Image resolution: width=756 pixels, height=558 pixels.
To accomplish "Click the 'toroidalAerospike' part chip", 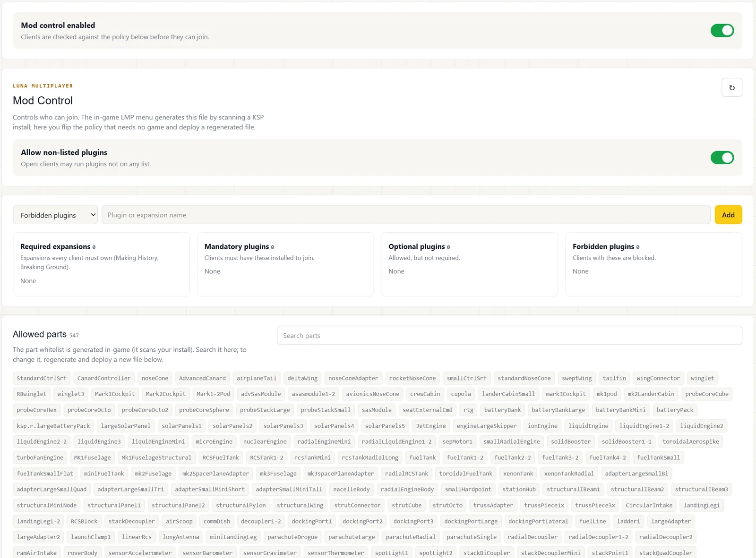I will 691,441.
